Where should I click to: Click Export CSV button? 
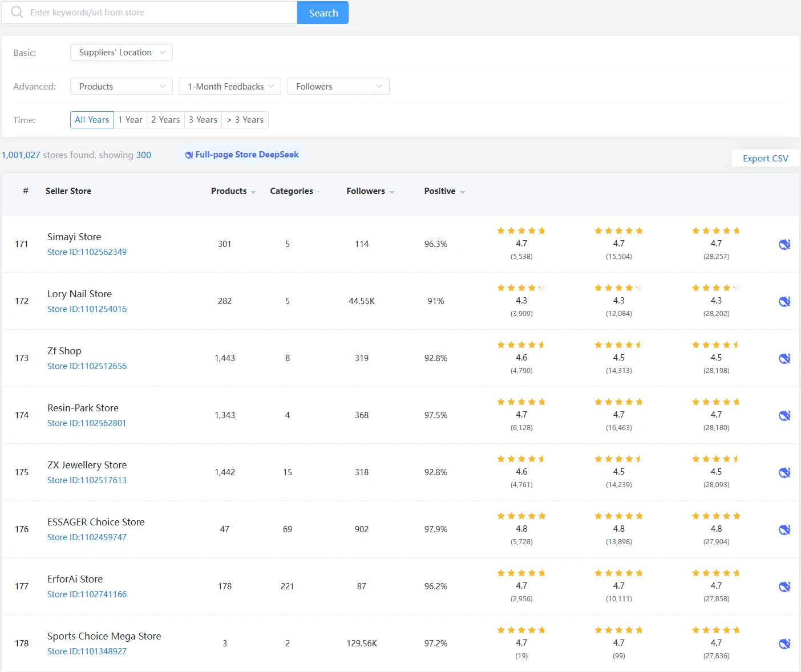(x=766, y=158)
